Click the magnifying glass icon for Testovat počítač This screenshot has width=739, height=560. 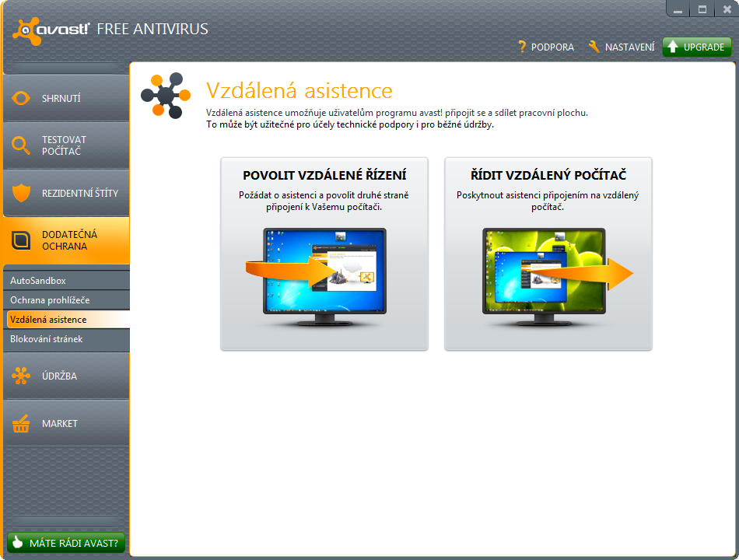21,145
